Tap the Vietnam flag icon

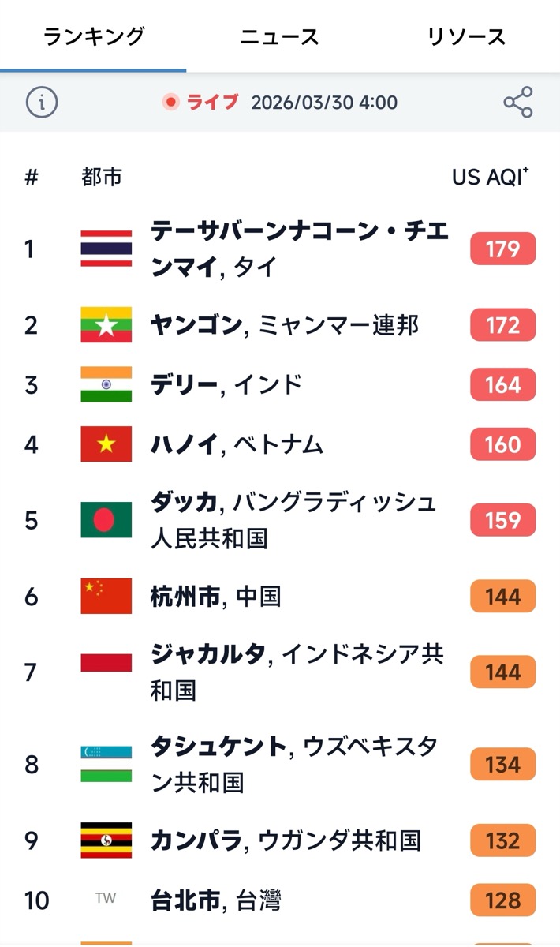tap(106, 445)
